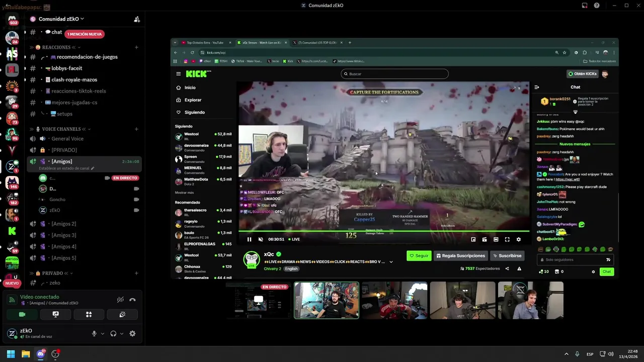Click the Kick player progress bar
Image resolution: width=644 pixels, height=362 pixels.
[x=384, y=231]
